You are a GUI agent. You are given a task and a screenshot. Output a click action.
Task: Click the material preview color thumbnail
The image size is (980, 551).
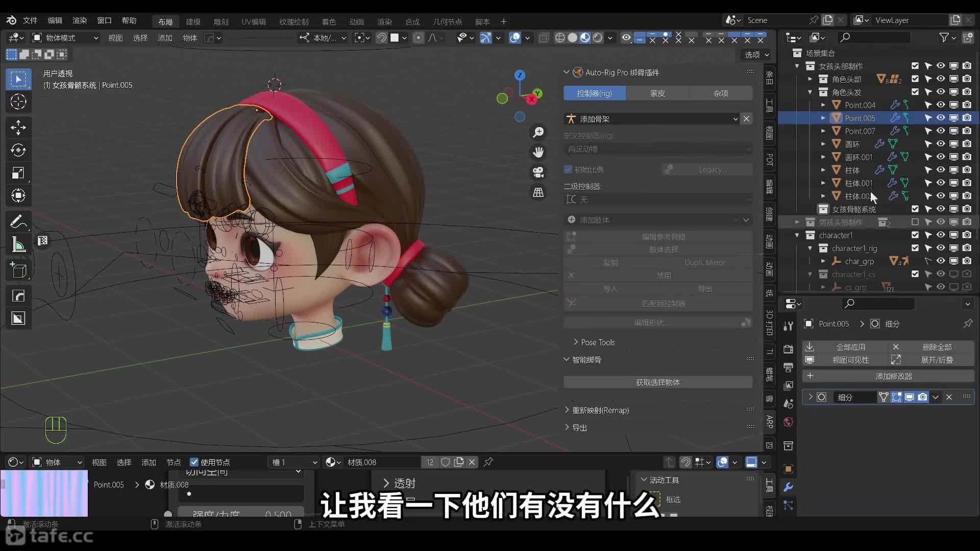pyautogui.click(x=44, y=493)
